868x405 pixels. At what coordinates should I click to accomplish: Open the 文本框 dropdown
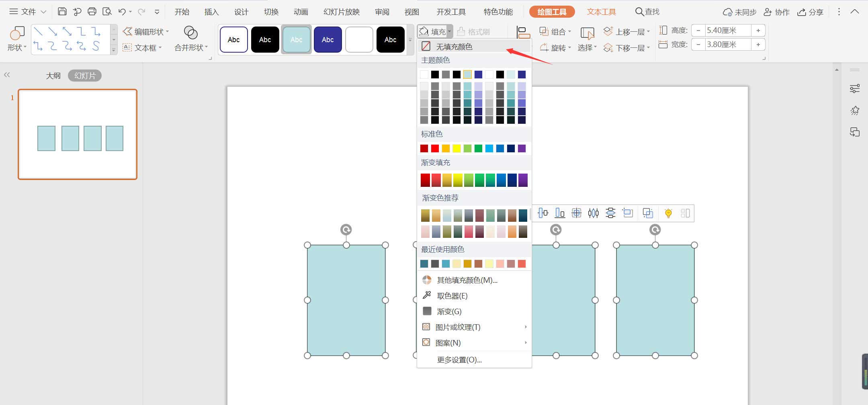[x=142, y=47]
